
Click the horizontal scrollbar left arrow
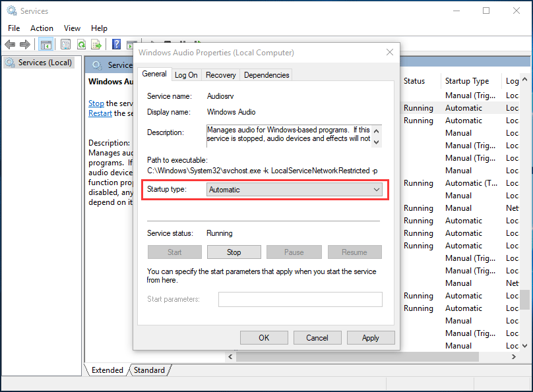click(x=230, y=356)
